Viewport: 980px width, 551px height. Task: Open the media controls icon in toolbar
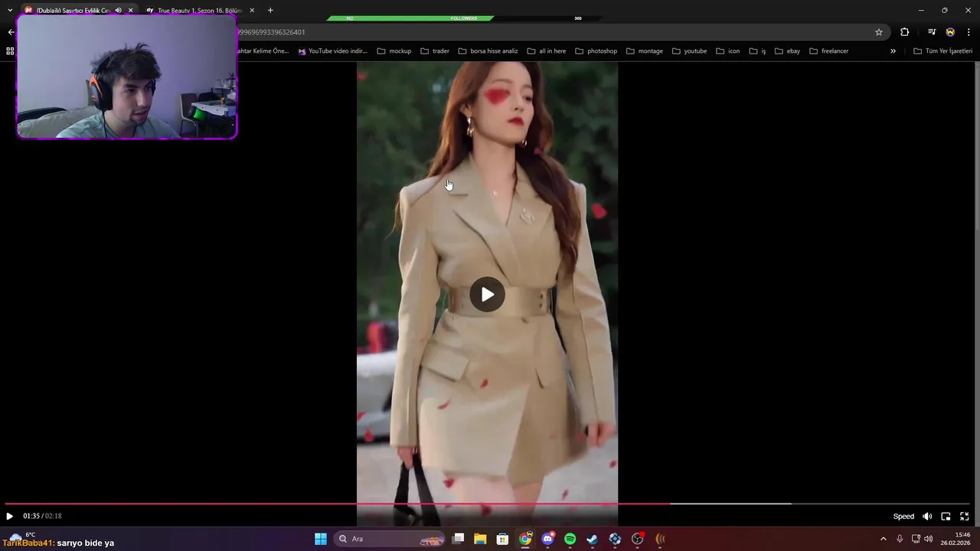(932, 32)
